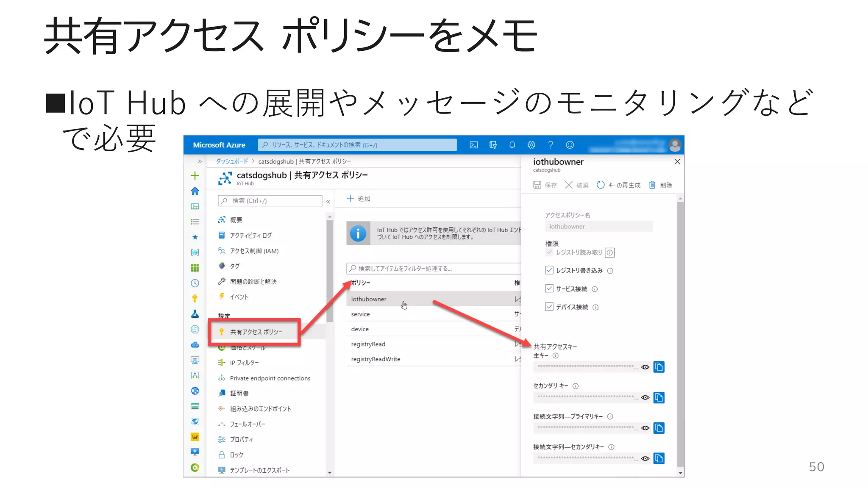
Task: Copy 接続文字列—セカンダリキー connection string
Action: (x=659, y=458)
